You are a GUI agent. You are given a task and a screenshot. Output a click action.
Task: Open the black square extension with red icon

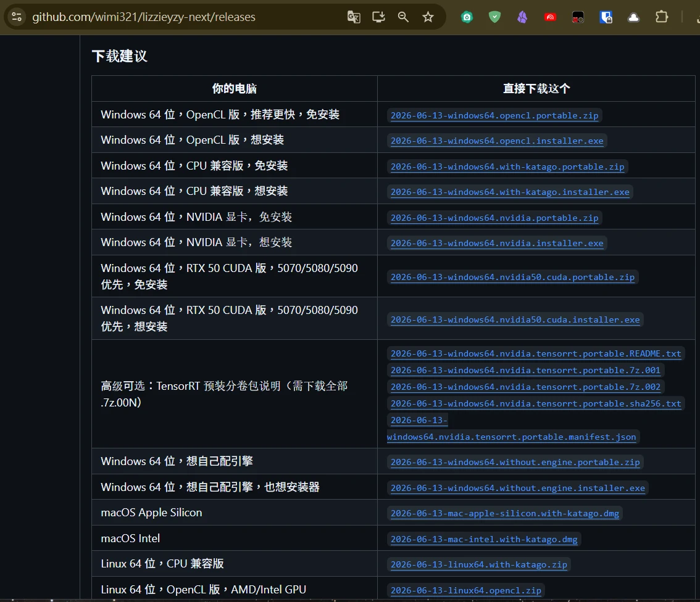click(578, 17)
